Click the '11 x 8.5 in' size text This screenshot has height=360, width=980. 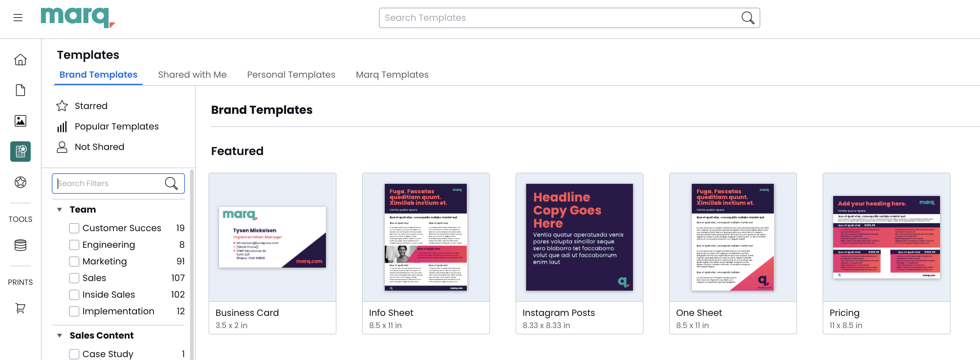click(846, 325)
